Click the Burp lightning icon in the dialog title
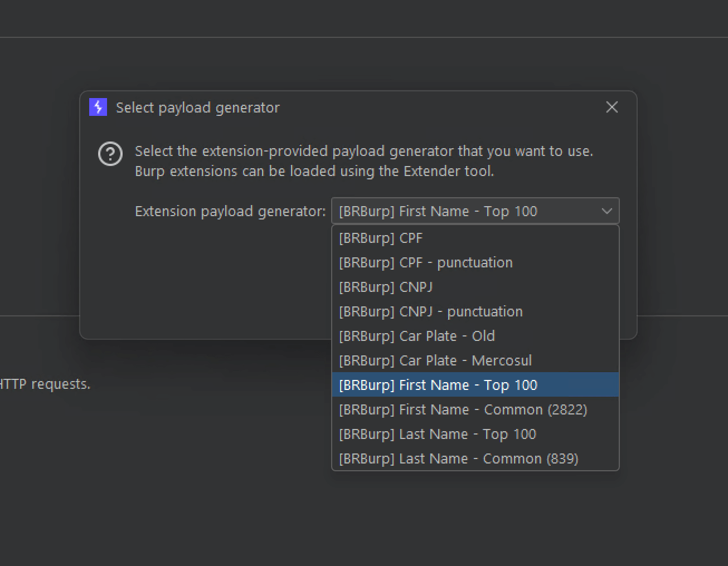Viewport: 728px width, 566px height. tap(98, 107)
